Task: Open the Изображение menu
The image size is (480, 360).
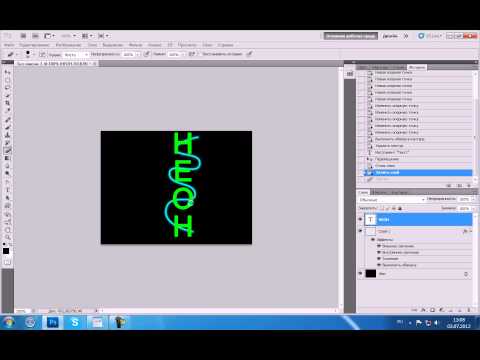Action: pyautogui.click(x=68, y=45)
